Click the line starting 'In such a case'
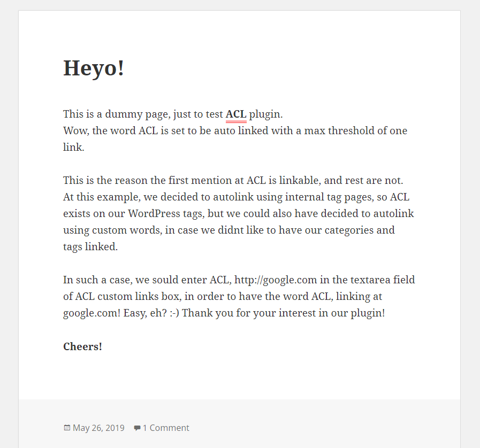The width and height of the screenshot is (480, 448). tap(239, 280)
